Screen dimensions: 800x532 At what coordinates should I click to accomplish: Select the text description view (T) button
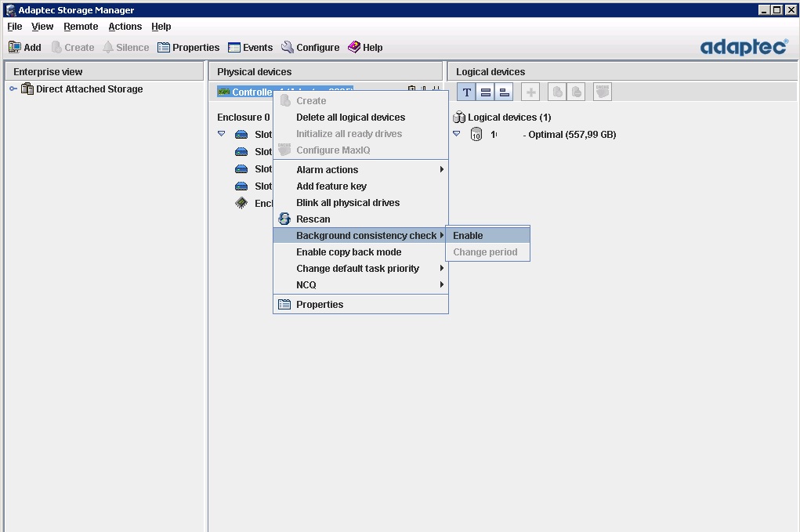pos(467,92)
